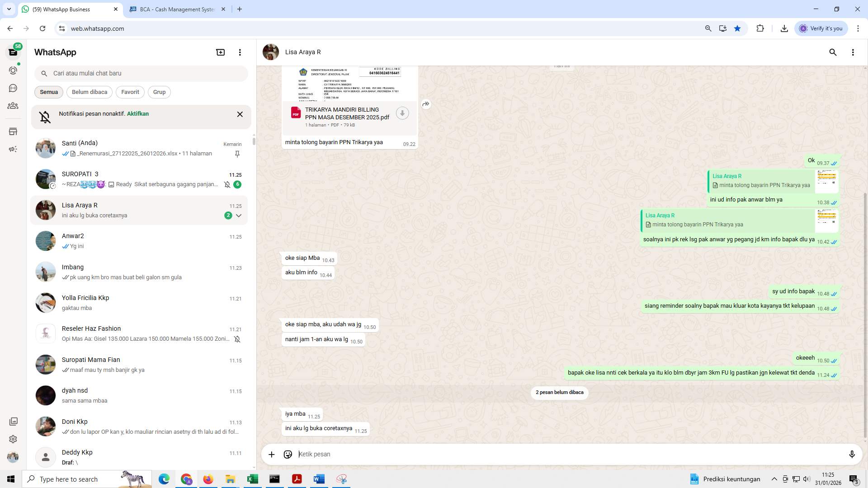Open WhatsApp Settings with the gear icon
This screenshot has height=488, width=868.
click(x=13, y=439)
